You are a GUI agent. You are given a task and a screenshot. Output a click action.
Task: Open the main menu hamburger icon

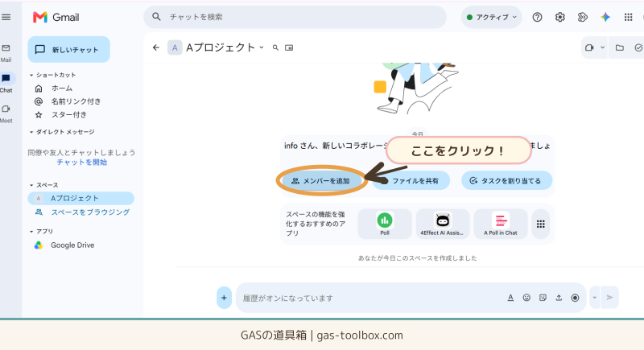[6, 17]
